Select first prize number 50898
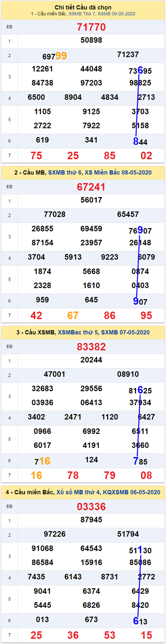The height and width of the screenshot is (644, 166). [x=91, y=40]
